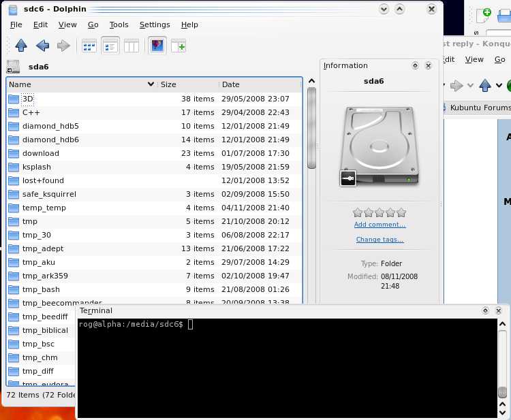Go back using the left arrow icon
511x420 pixels.
pyautogui.click(x=42, y=46)
